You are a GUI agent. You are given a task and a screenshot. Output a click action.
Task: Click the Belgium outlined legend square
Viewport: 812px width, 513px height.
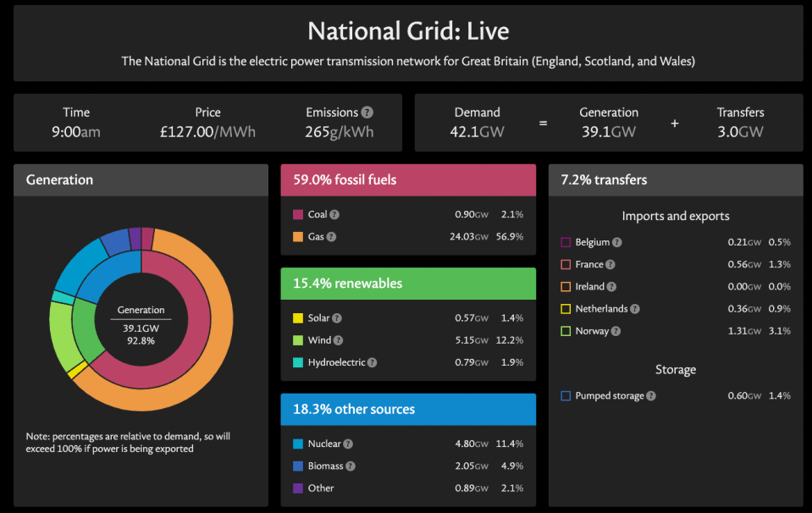pyautogui.click(x=566, y=242)
